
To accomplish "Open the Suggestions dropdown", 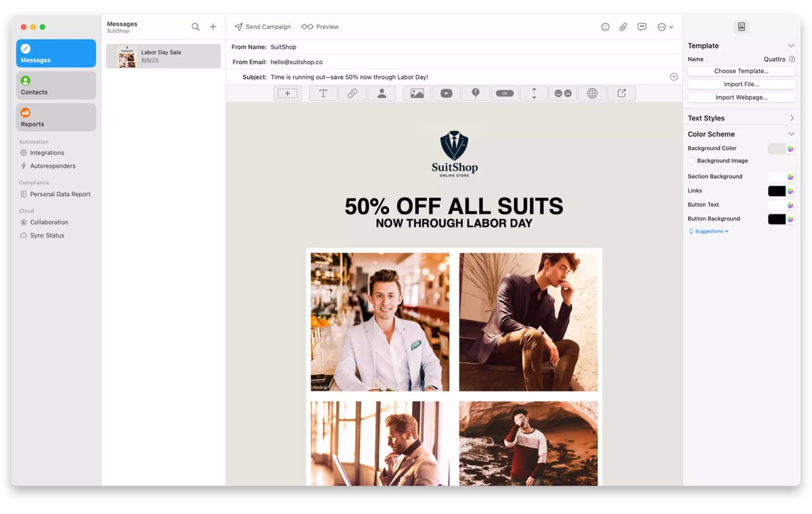I will tap(708, 231).
